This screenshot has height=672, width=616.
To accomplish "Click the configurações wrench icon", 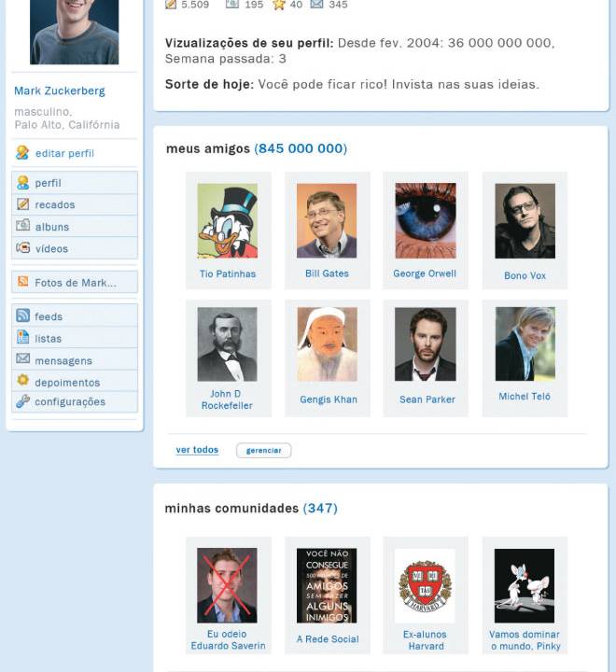I will 22,401.
